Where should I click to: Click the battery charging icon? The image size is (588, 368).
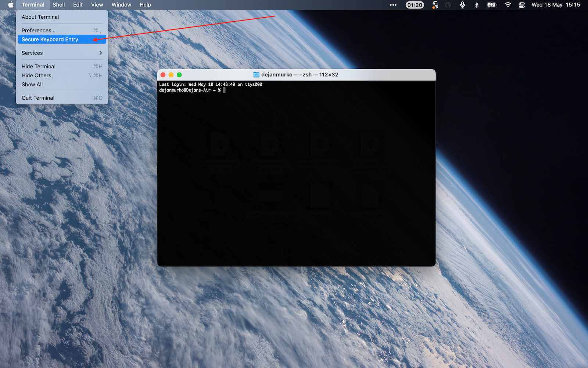coord(491,5)
